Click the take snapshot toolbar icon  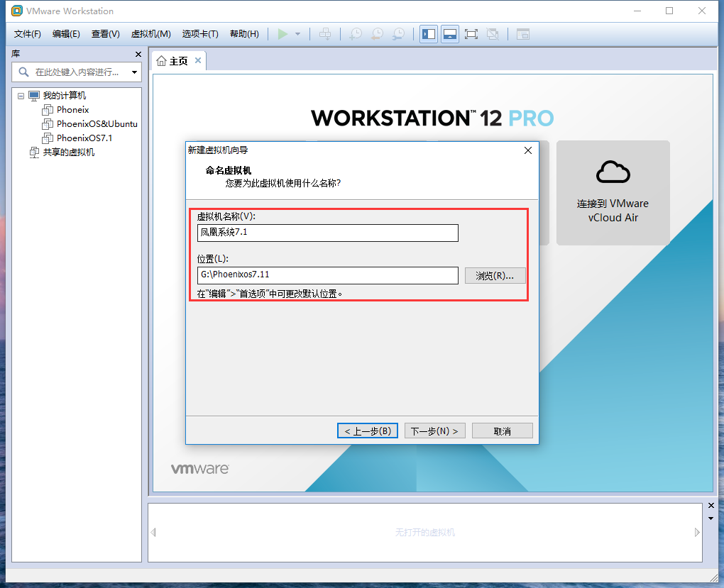(356, 34)
